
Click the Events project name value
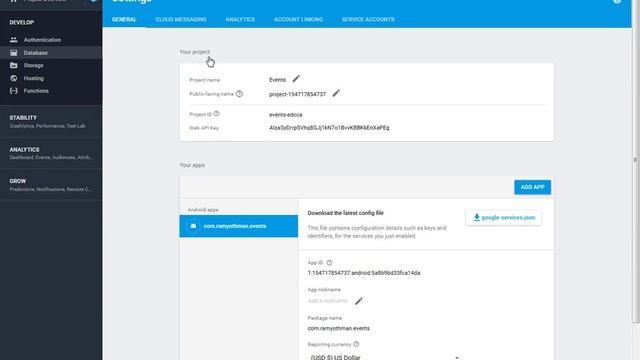(x=277, y=80)
